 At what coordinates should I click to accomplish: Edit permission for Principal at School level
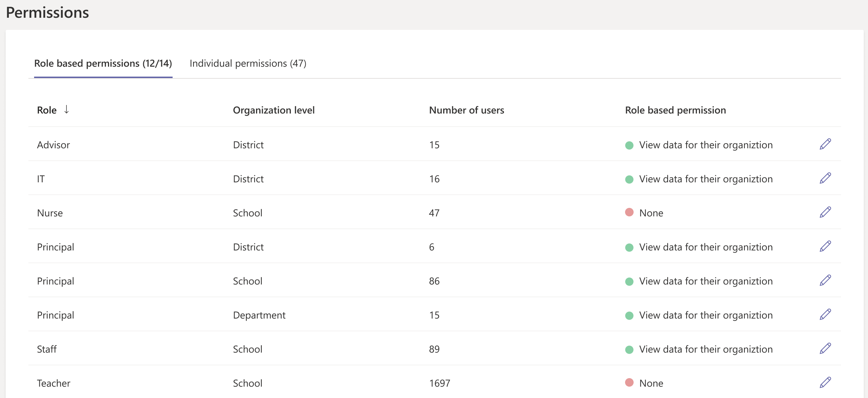pos(825,281)
